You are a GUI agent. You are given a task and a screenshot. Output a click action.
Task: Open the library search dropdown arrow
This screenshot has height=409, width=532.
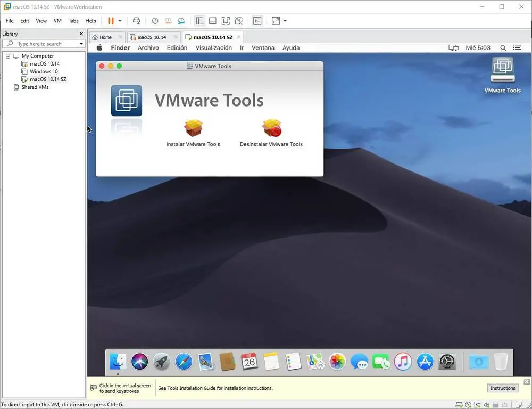81,44
